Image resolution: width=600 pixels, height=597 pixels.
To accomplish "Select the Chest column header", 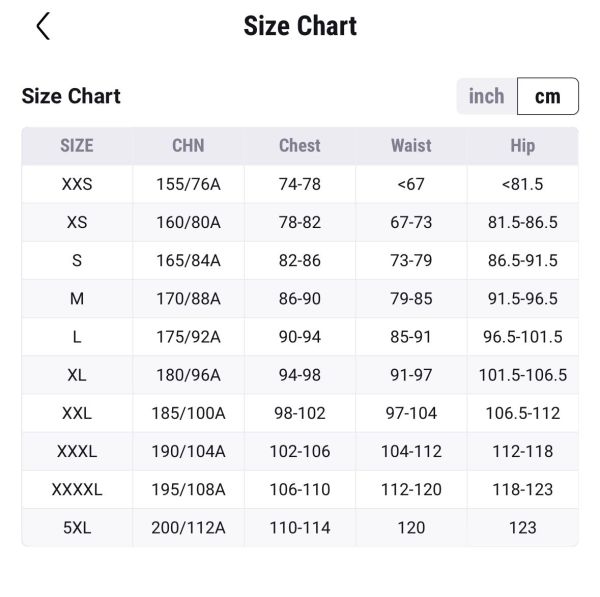I will [300, 146].
